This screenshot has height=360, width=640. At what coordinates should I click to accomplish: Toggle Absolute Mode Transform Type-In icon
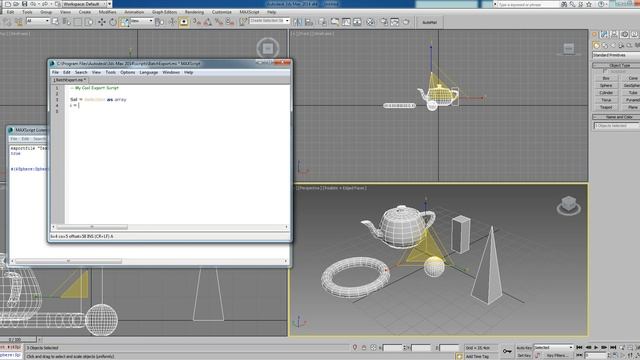click(373, 348)
